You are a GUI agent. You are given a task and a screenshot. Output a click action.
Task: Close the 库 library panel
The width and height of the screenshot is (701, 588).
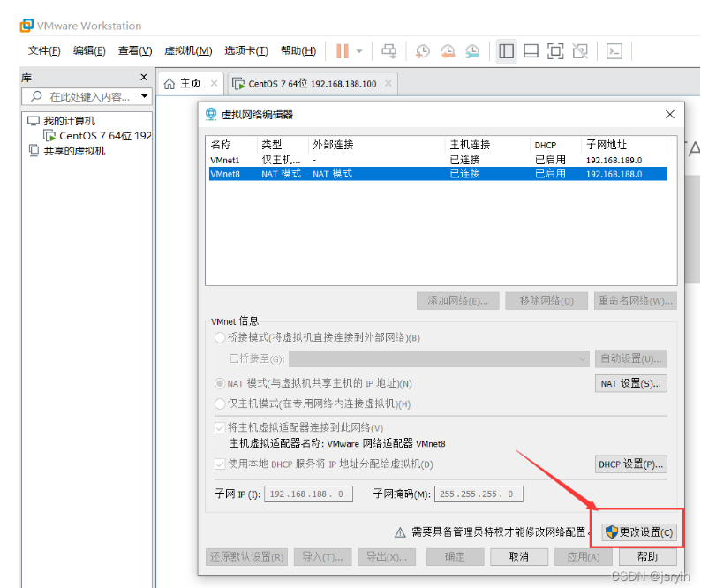(x=144, y=77)
